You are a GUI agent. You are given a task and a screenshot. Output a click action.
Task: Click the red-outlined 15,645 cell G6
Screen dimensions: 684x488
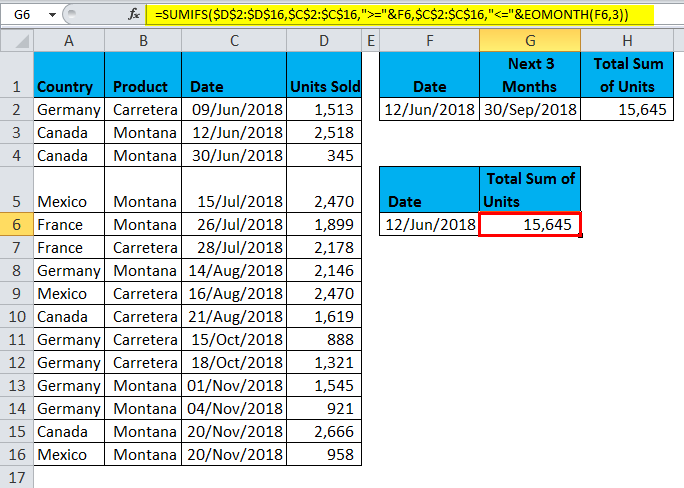click(530, 224)
